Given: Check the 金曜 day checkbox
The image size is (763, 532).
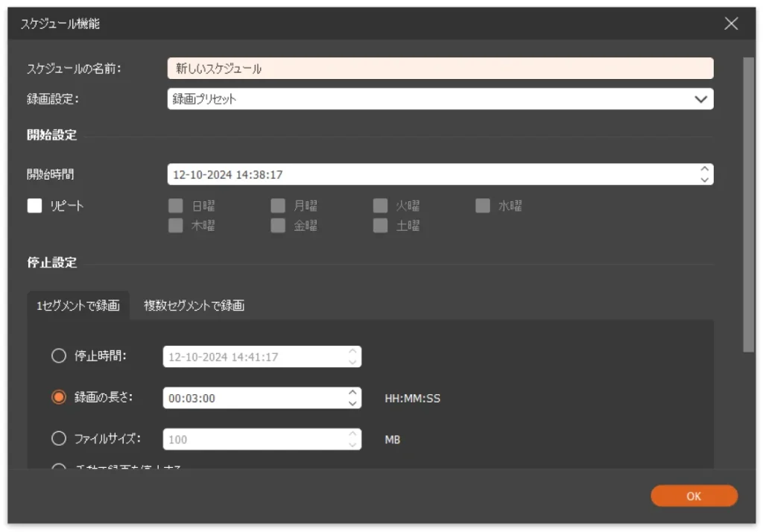Looking at the screenshot, I should point(278,227).
